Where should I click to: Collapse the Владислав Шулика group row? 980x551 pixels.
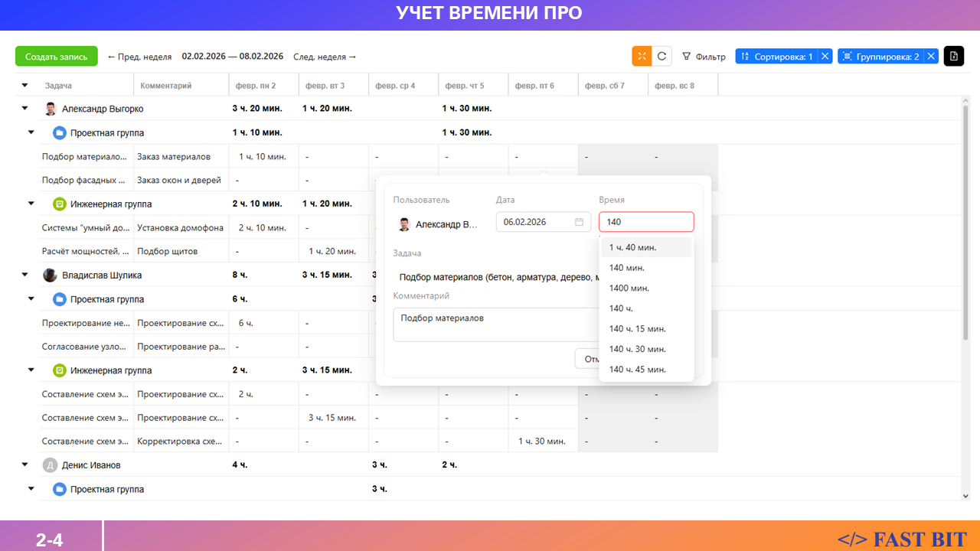pyautogui.click(x=24, y=275)
